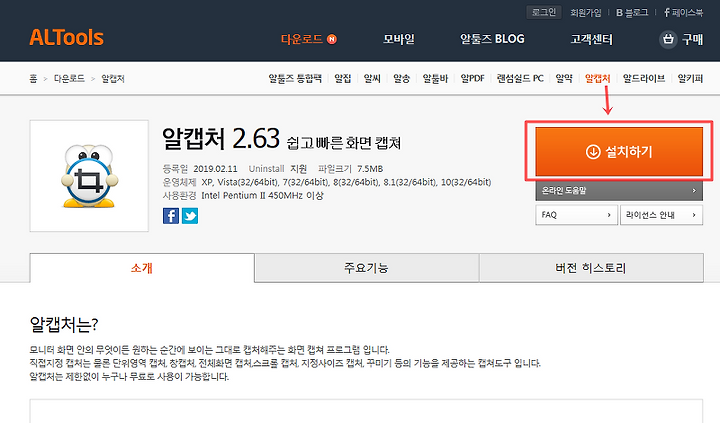Viewport: 720px width, 423px height.
Task: Open the 모바일 menu
Action: tap(399, 39)
